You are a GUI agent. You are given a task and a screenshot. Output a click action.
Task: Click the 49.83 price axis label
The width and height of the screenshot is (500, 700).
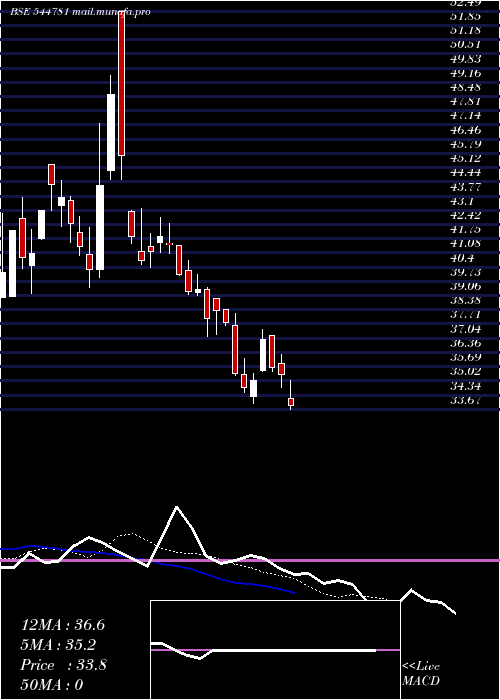[466, 59]
